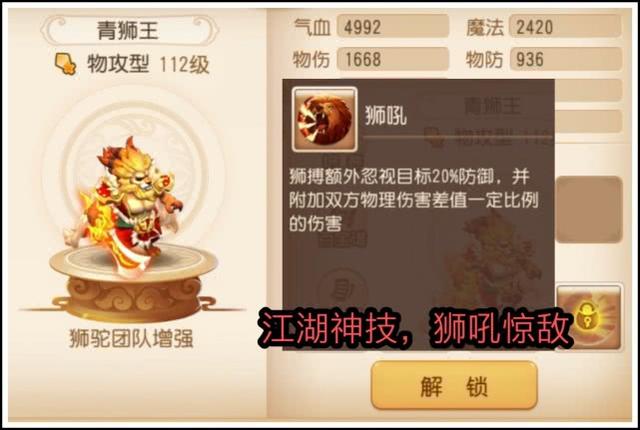Tap the golden padlock on locked skill

click(587, 316)
